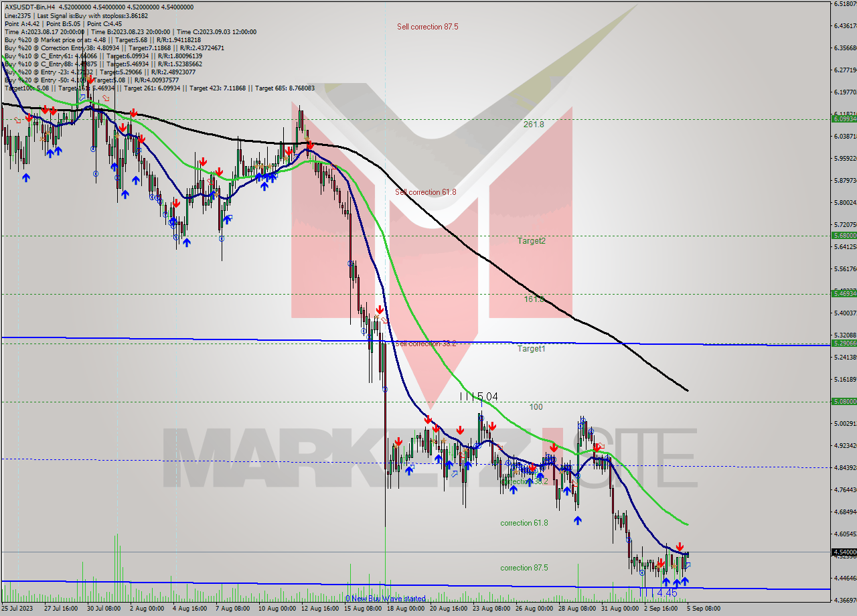Click the 6.51807 price axis value
This screenshot has width=857, height=616.
[845, 4]
